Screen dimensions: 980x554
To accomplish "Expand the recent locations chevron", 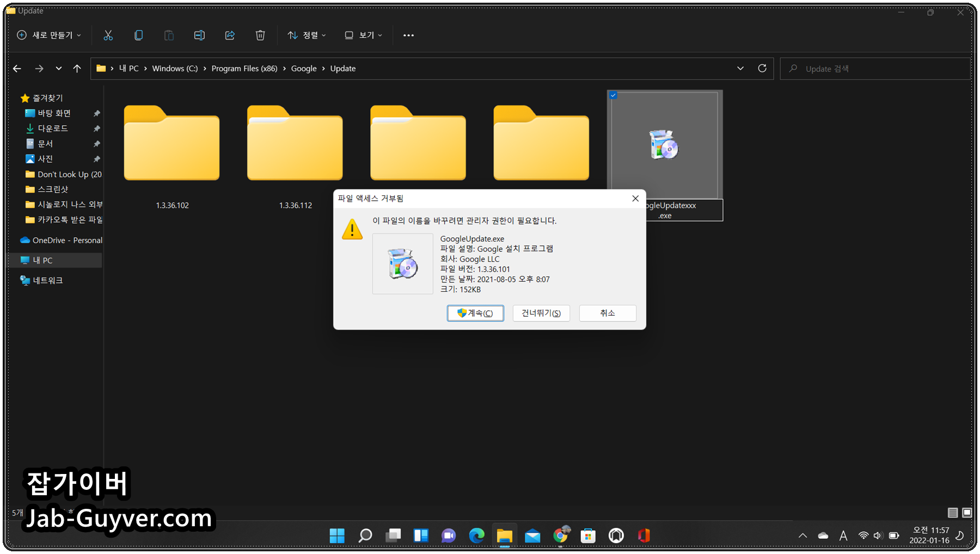I will coord(58,69).
